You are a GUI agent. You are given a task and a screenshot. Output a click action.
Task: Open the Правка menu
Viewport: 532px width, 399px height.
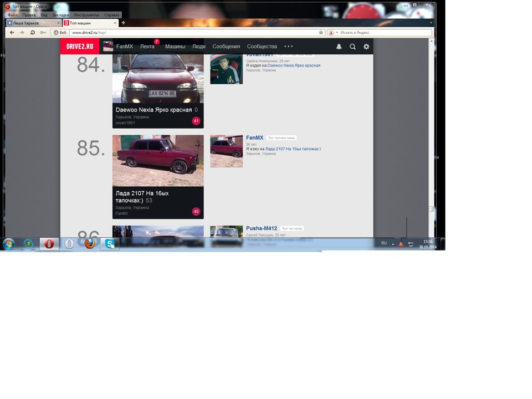coord(29,15)
